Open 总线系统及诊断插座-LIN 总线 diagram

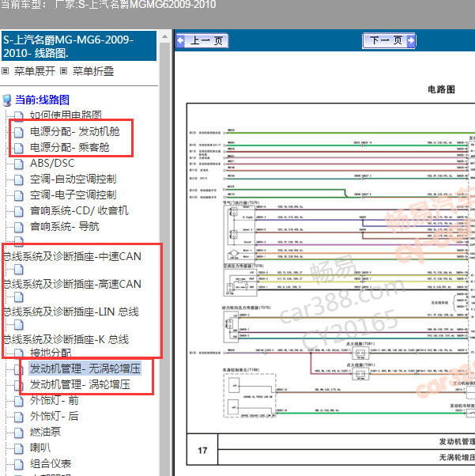tap(70, 312)
